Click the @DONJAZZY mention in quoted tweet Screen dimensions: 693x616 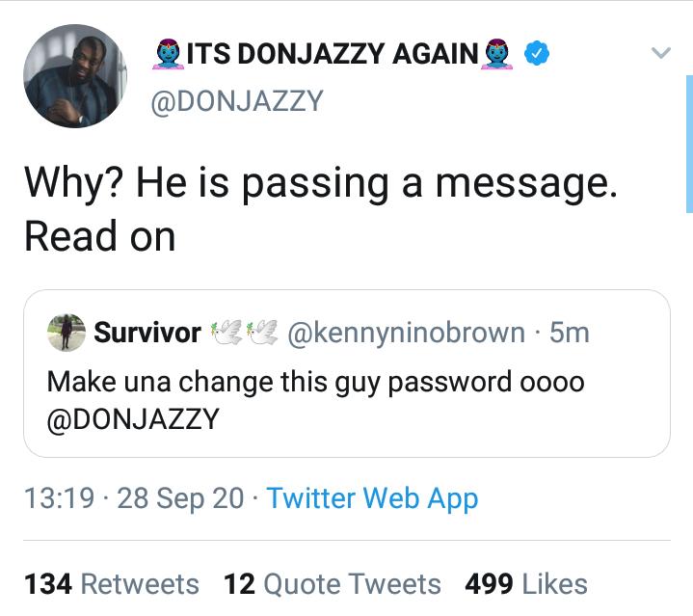[x=133, y=419]
